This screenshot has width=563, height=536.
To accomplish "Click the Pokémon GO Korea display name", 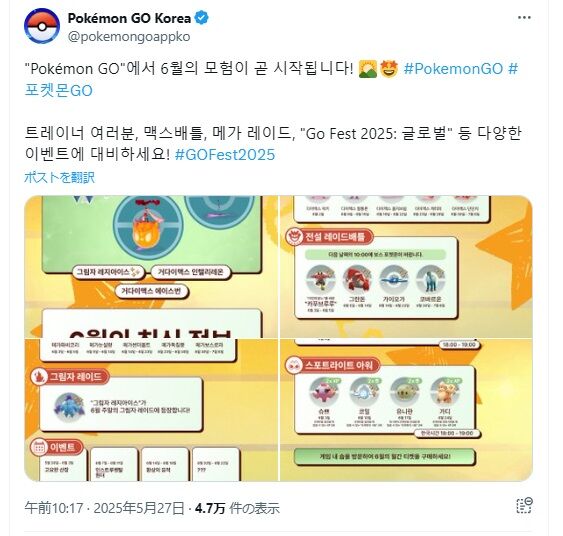I will click(129, 18).
